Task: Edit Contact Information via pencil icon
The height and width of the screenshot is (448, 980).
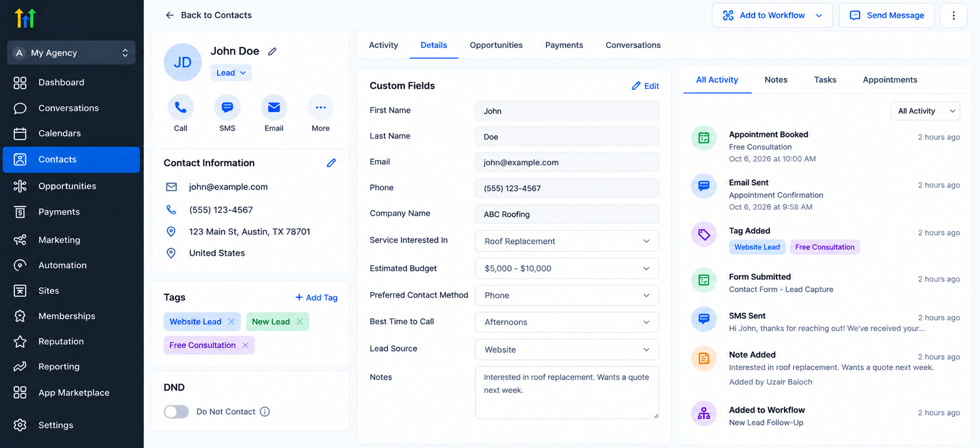Action: pos(331,163)
